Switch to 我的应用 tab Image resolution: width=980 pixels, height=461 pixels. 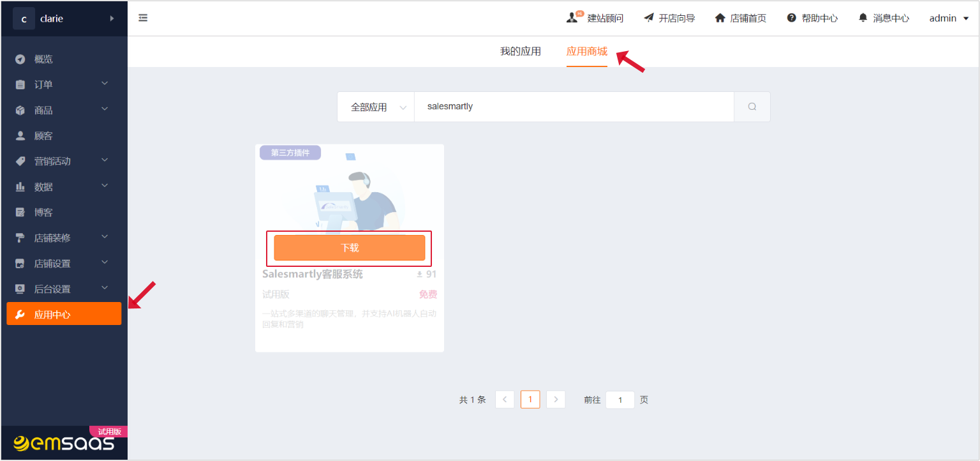click(520, 52)
